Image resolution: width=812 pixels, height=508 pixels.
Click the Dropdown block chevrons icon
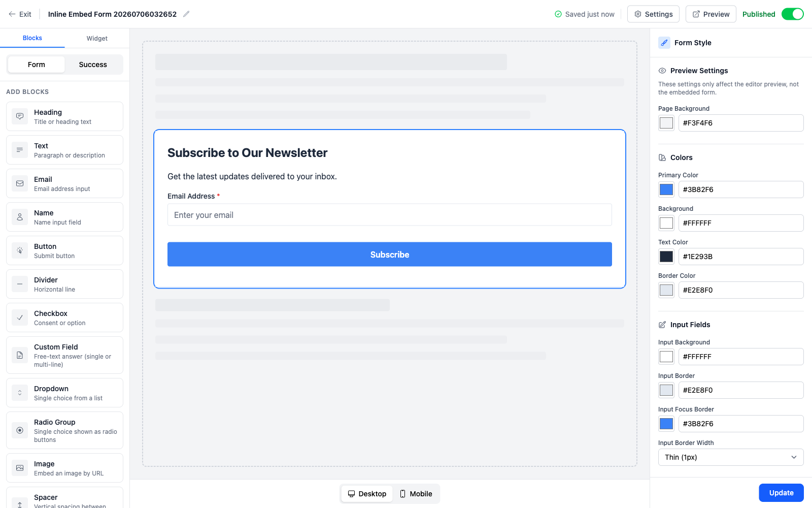click(x=20, y=393)
